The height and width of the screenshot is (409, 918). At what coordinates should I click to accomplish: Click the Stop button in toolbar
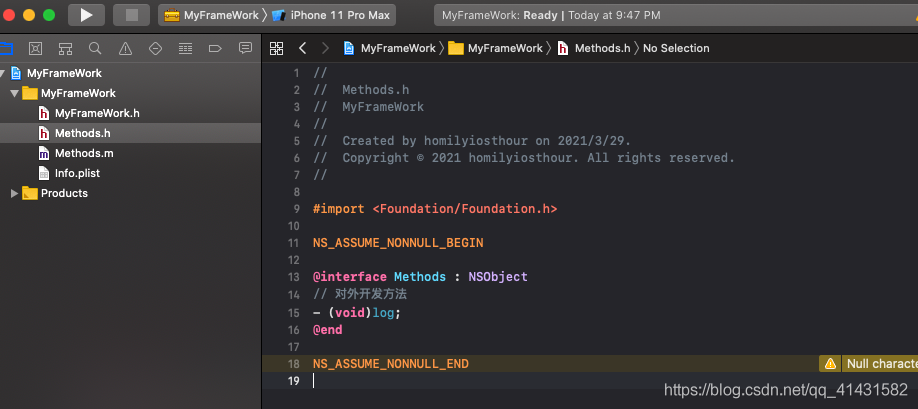(131, 15)
